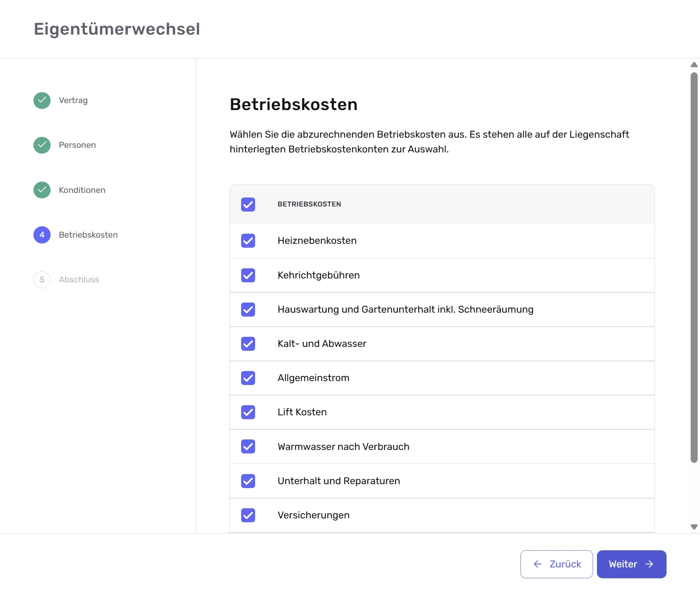Uncheck the Heiznebenkosten checkbox

click(x=248, y=241)
